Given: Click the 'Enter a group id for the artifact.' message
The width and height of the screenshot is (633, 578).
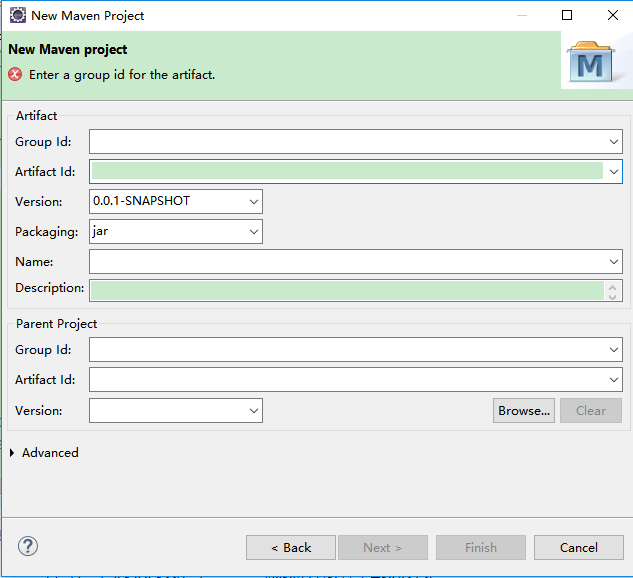Looking at the screenshot, I should 122,75.
